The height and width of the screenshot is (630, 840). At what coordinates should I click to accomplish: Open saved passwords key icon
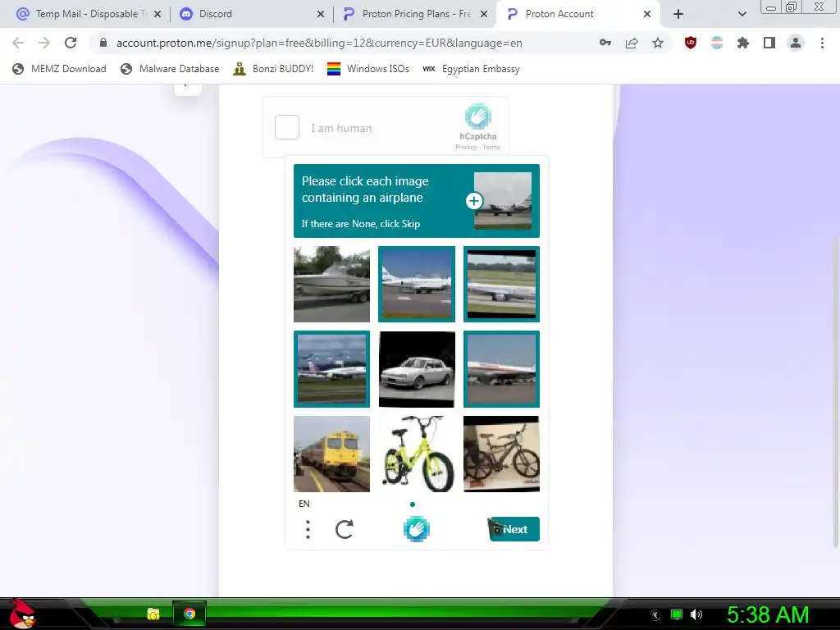tap(605, 43)
